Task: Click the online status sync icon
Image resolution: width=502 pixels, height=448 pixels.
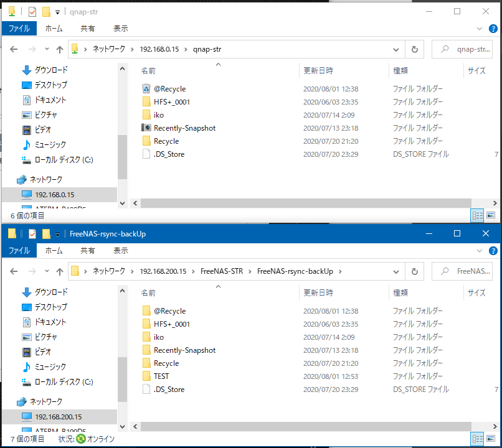Action: [x=81, y=439]
